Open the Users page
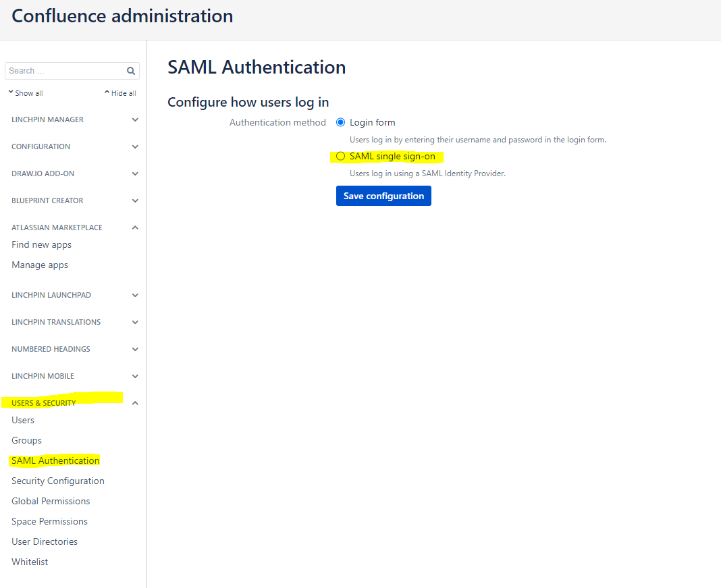The height and width of the screenshot is (588, 721). coord(22,420)
